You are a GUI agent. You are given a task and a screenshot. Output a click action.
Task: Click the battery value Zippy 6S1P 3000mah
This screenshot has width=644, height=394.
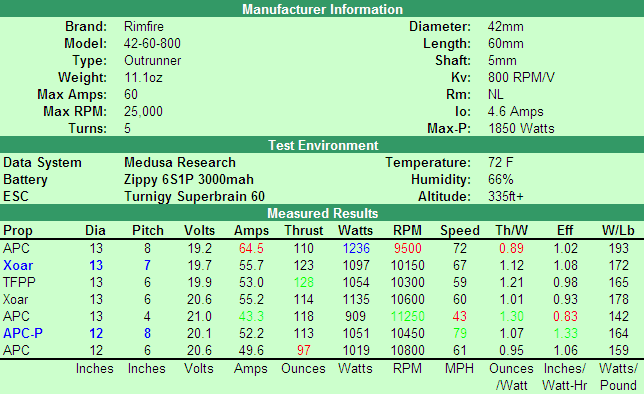click(189, 180)
